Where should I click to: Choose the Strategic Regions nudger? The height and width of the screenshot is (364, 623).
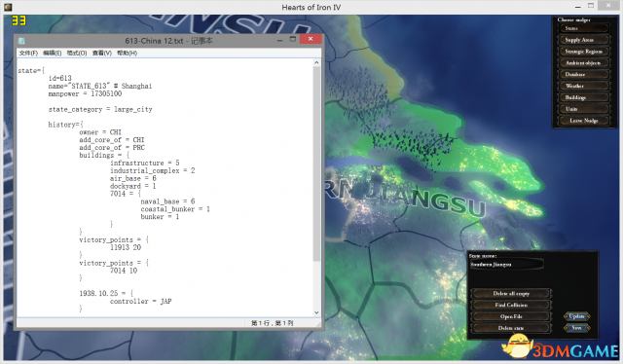pyautogui.click(x=584, y=52)
